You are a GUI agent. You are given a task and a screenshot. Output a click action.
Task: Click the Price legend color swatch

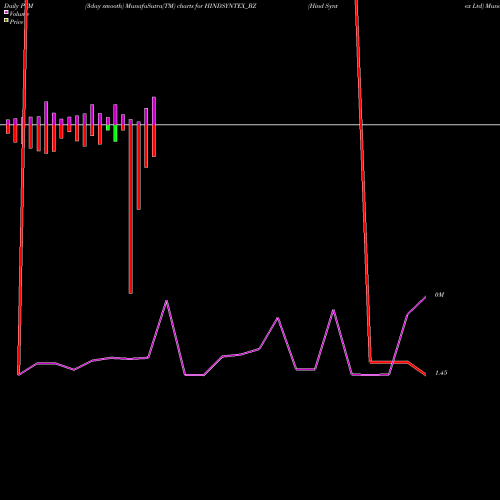click(6, 20)
